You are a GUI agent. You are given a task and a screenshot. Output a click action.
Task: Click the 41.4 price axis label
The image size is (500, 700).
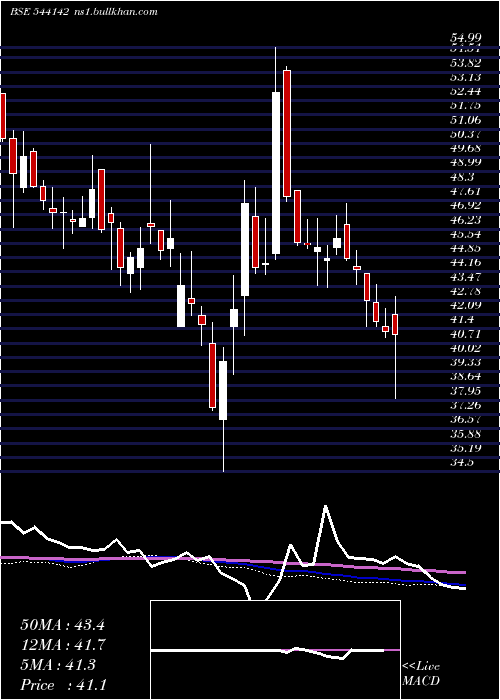462,320
